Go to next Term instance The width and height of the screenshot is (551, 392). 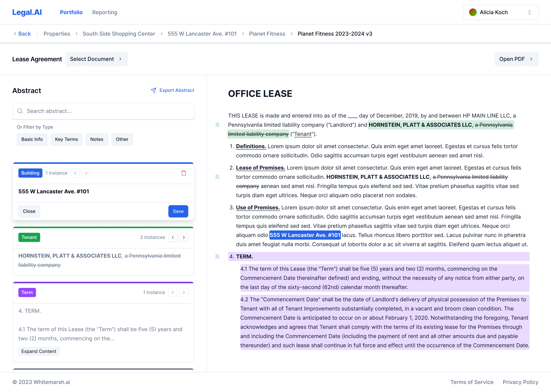click(184, 292)
